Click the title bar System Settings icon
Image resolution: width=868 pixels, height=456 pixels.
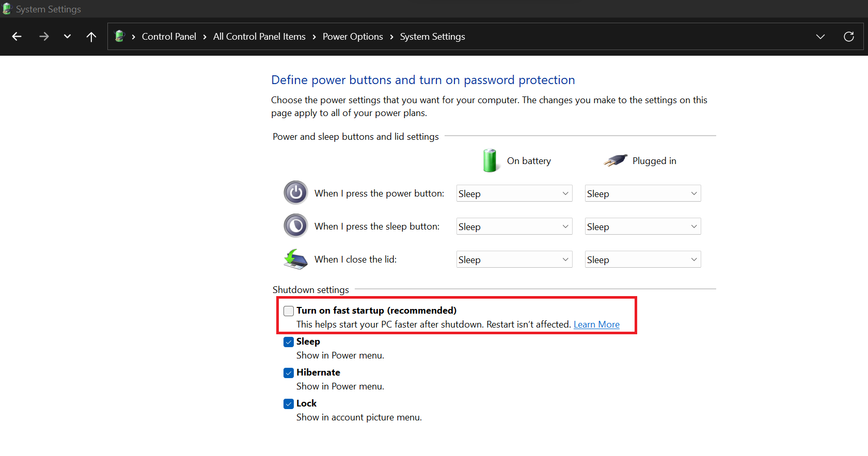point(7,9)
